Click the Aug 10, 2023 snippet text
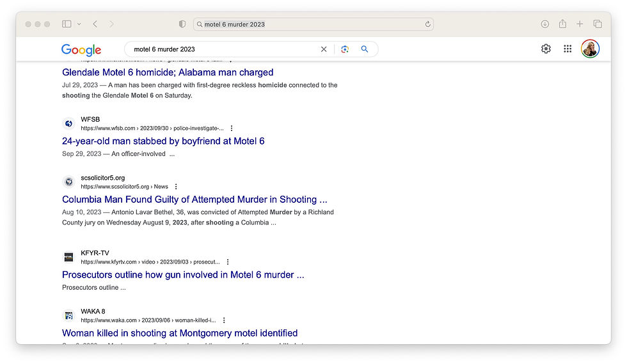 coord(198,218)
